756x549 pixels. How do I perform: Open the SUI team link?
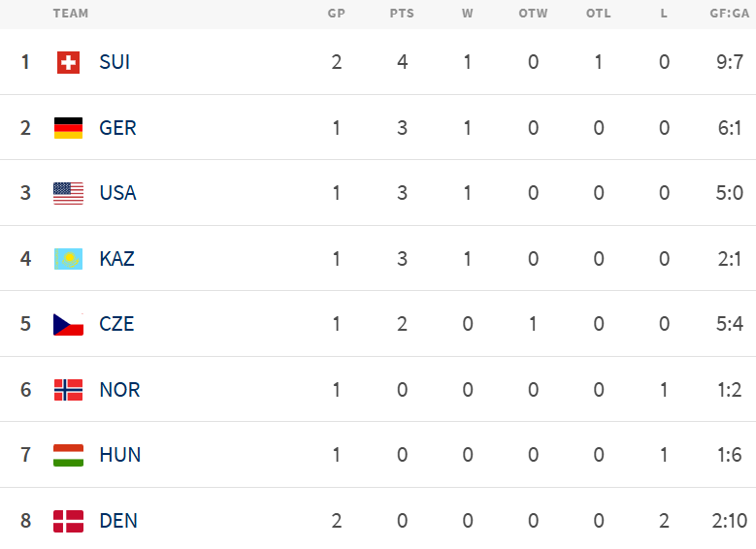[x=115, y=62]
